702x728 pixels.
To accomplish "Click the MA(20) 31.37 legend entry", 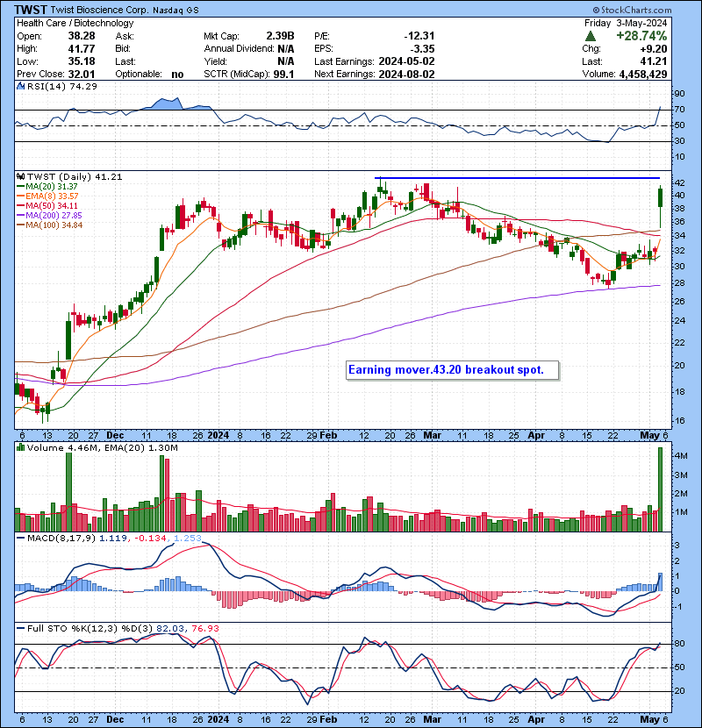I will pyautogui.click(x=47, y=187).
